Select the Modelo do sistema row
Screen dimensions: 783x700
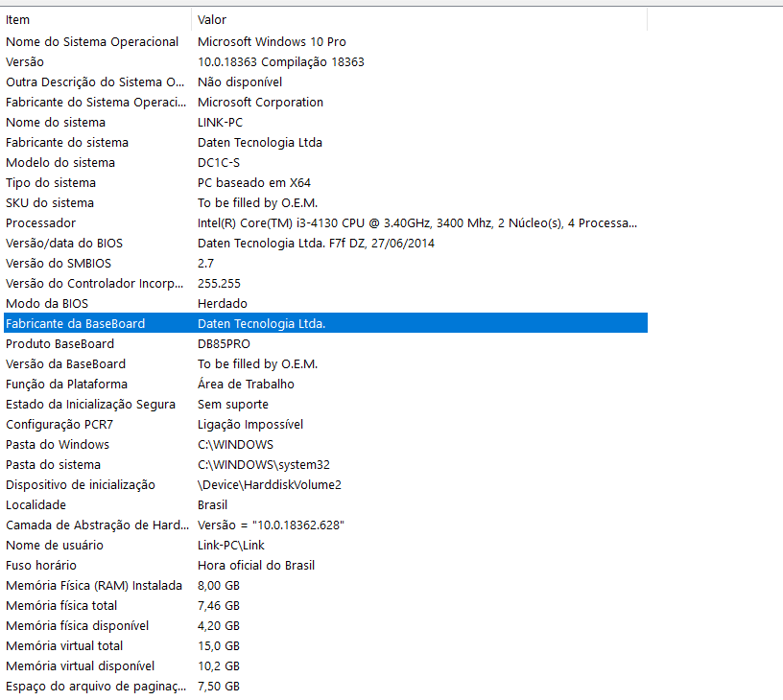(x=325, y=163)
